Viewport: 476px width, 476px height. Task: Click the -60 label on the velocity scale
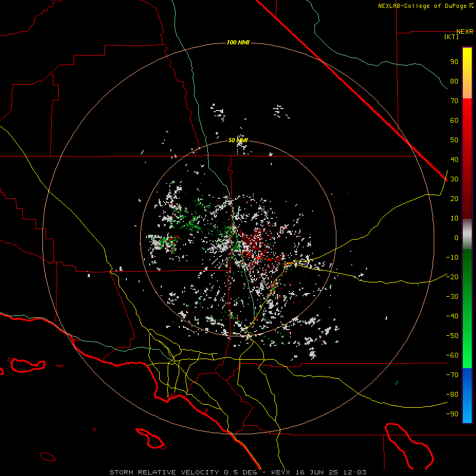452,355
